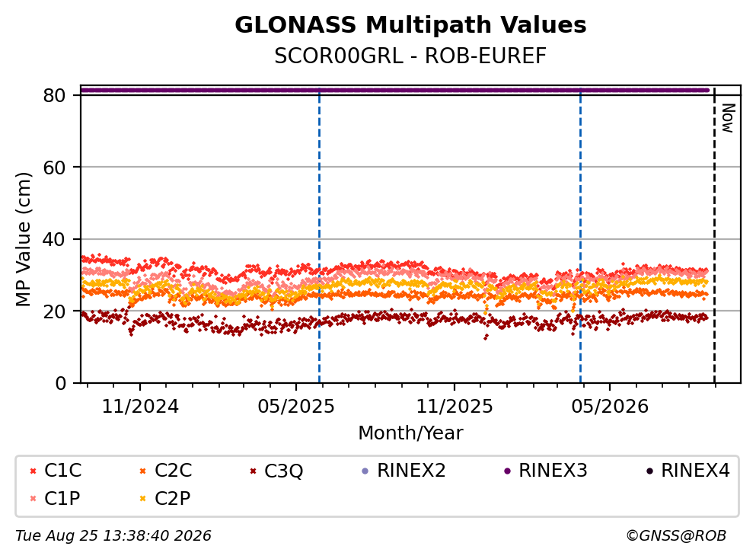Click the 11/2025 x-axis tick label
The image size is (756, 559).
(x=455, y=407)
